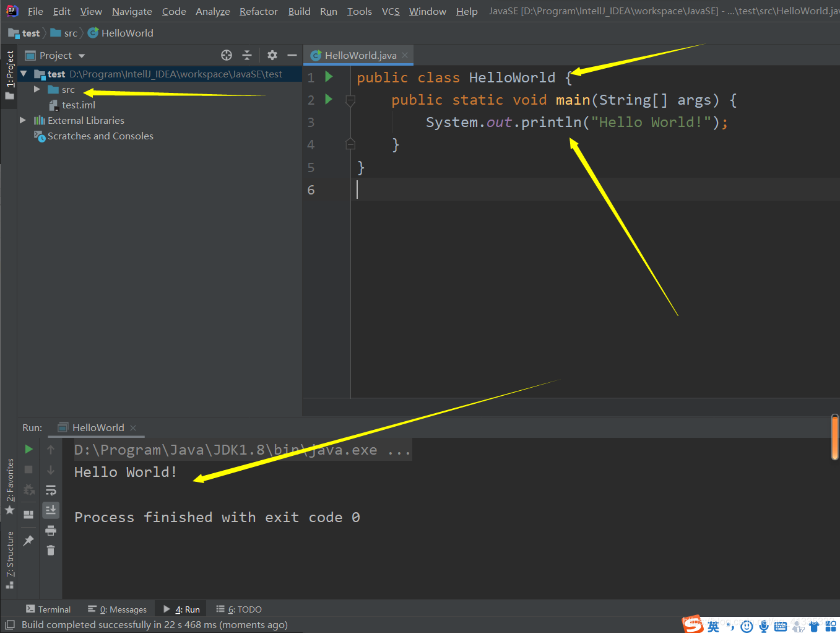Click tool window quick-access icon in status bar
The width and height of the screenshot is (840, 633).
tap(9, 625)
